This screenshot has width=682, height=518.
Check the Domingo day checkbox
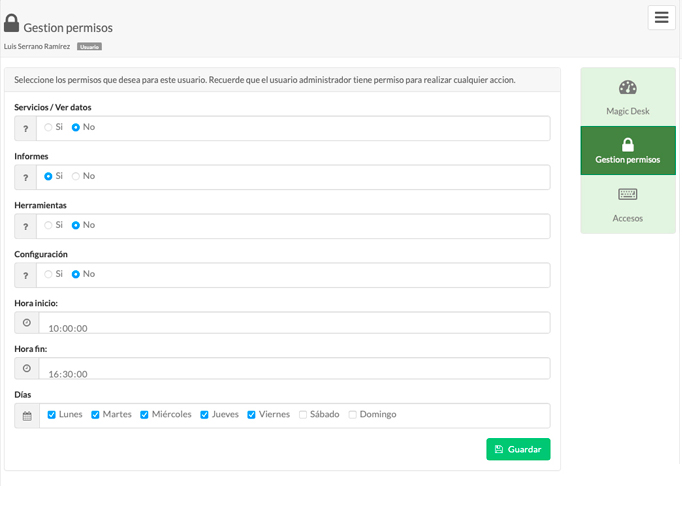click(x=352, y=414)
